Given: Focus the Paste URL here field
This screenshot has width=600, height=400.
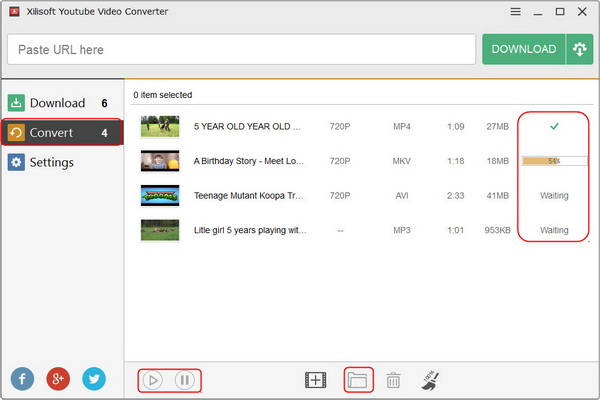Looking at the screenshot, I should 241,49.
